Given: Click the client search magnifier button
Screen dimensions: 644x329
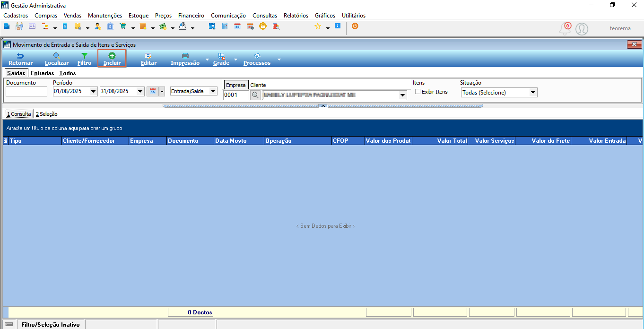Looking at the screenshot, I should [x=255, y=95].
